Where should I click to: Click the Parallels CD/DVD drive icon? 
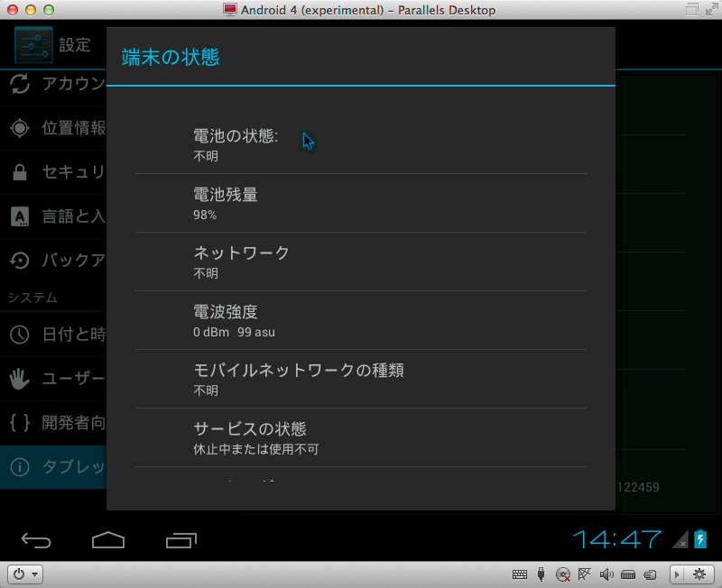pyautogui.click(x=562, y=574)
